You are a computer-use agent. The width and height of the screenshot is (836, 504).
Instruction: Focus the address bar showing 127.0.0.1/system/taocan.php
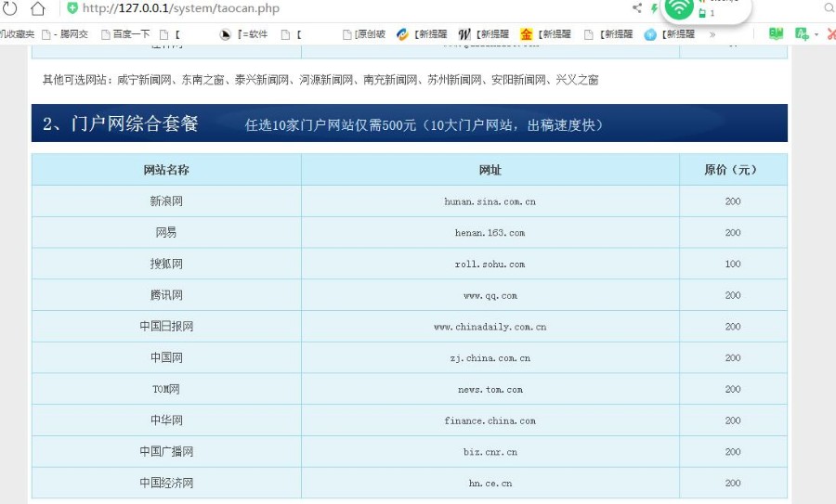click(181, 8)
